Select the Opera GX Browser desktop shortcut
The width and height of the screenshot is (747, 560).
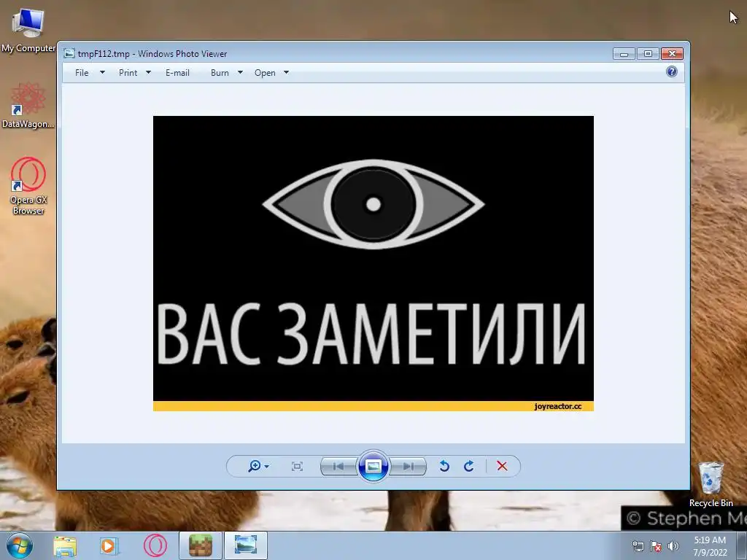[x=28, y=186]
